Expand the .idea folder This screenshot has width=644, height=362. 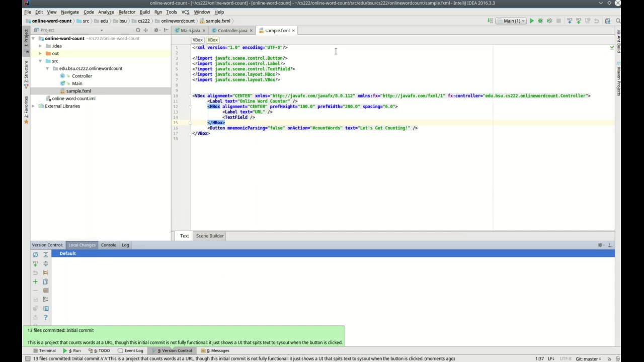40,46
